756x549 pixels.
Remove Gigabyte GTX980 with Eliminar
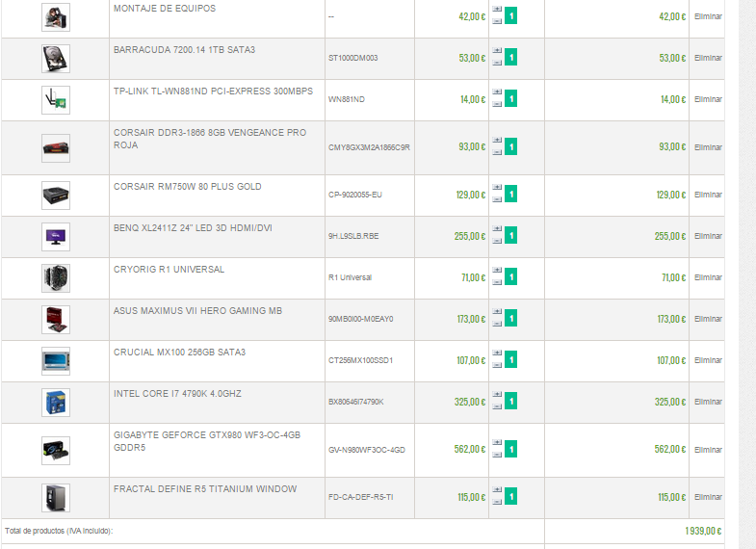pyautogui.click(x=708, y=450)
